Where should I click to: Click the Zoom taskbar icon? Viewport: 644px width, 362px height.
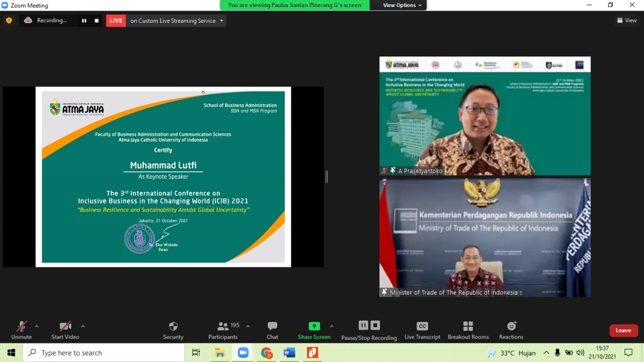tap(243, 353)
